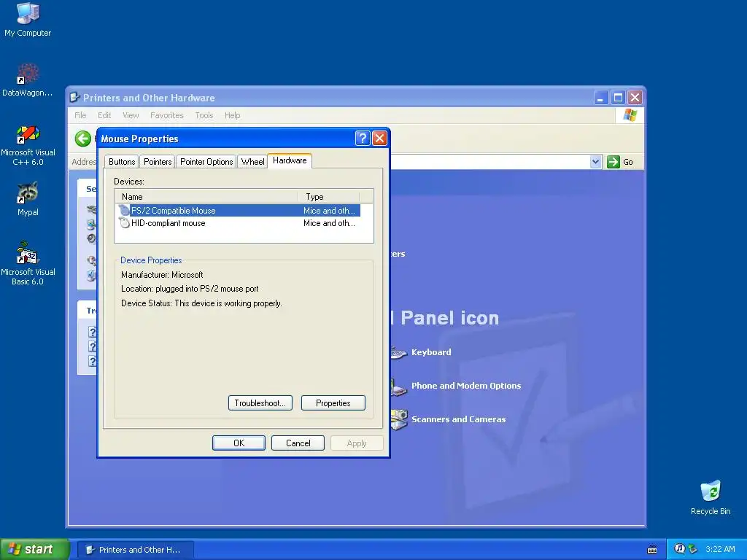Sort devices by Name column header
The height and width of the screenshot is (560, 747).
(x=206, y=197)
